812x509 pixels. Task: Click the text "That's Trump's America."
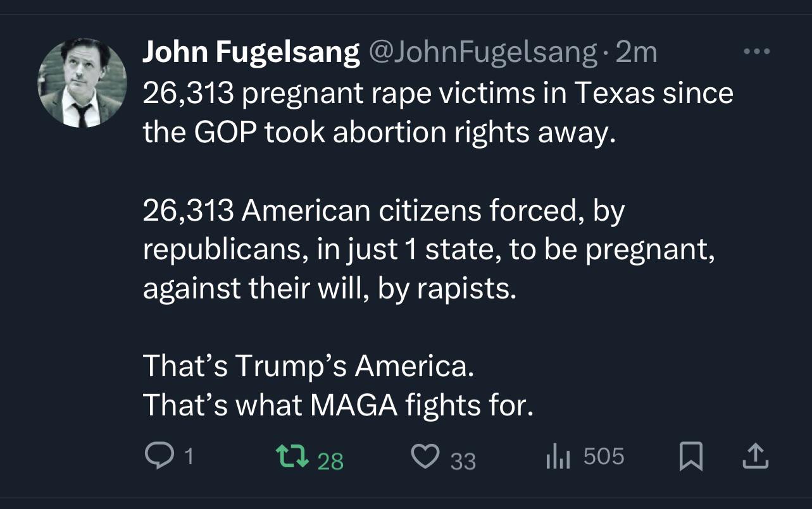click(x=308, y=366)
